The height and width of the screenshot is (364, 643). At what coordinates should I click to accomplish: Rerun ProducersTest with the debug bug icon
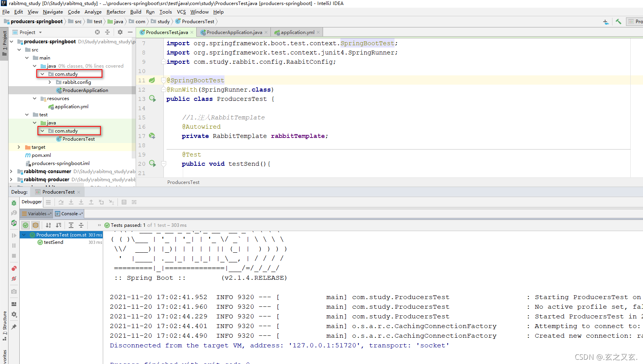[14, 203]
